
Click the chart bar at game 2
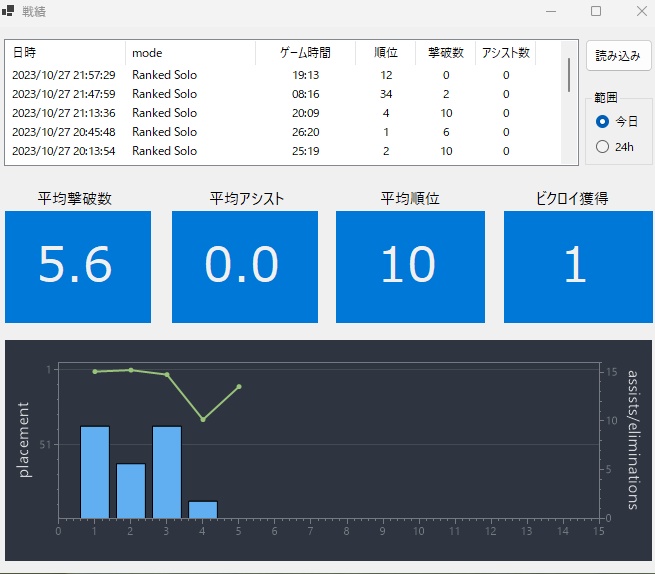(x=131, y=491)
